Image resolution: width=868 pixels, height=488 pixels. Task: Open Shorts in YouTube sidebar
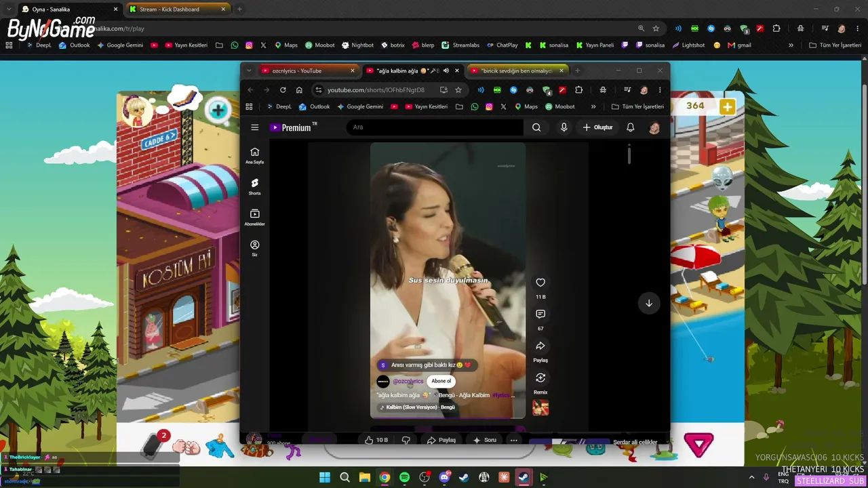click(255, 186)
